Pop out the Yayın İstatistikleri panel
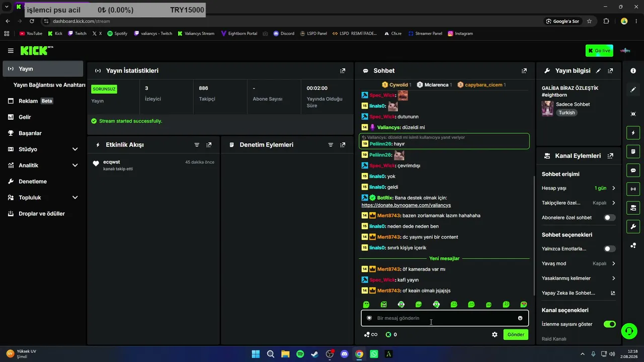 click(343, 71)
